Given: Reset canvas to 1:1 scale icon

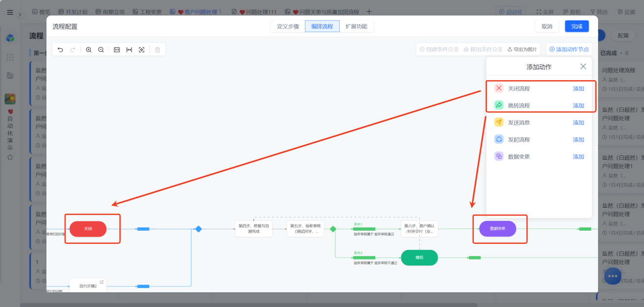Looking at the screenshot, I should click(x=117, y=50).
